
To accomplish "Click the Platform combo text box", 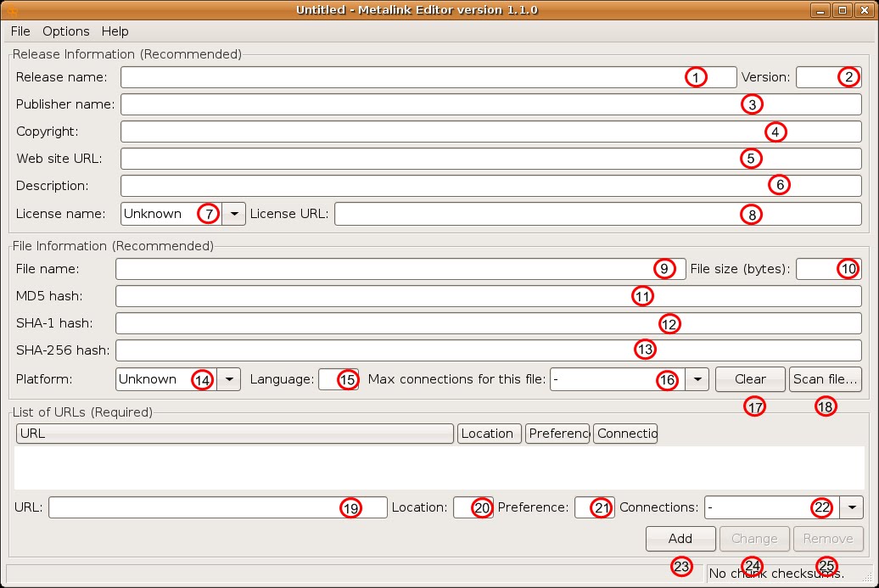I will click(166, 379).
